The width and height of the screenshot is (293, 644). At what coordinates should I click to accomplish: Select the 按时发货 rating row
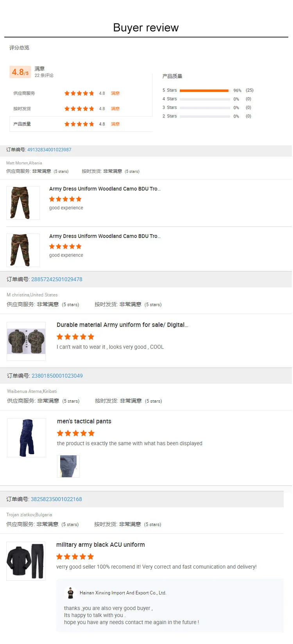pos(81,109)
